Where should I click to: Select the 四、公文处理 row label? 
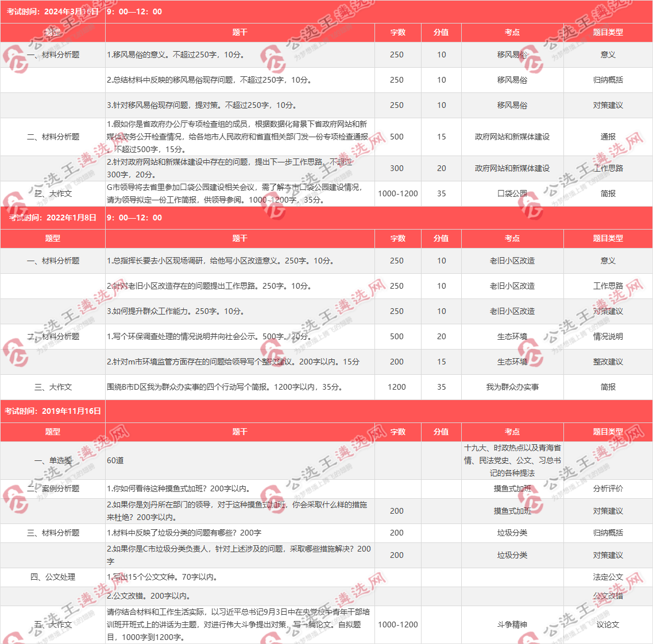(53, 577)
